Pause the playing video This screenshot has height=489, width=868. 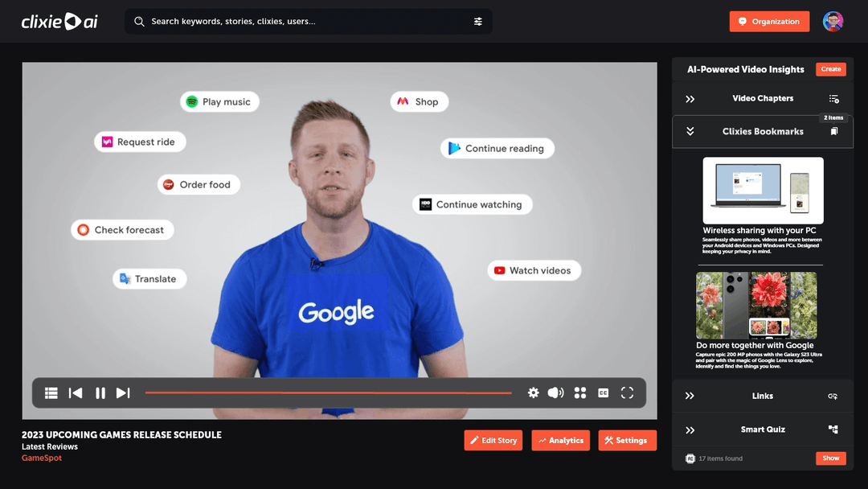click(x=100, y=392)
